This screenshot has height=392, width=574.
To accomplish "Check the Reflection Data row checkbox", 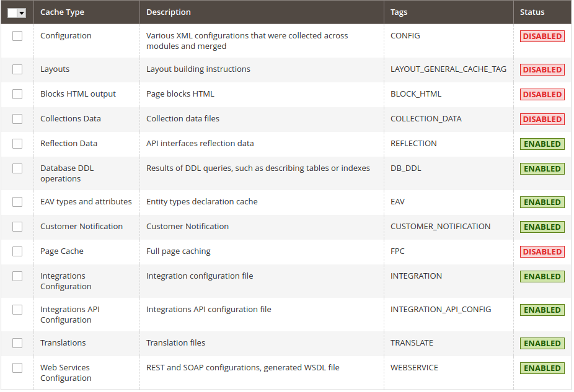I will point(17,144).
